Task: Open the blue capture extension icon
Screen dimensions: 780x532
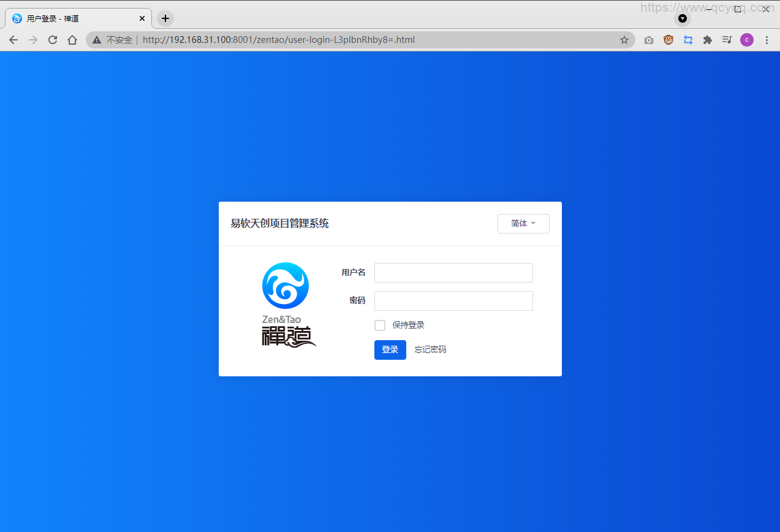Action: pyautogui.click(x=687, y=39)
